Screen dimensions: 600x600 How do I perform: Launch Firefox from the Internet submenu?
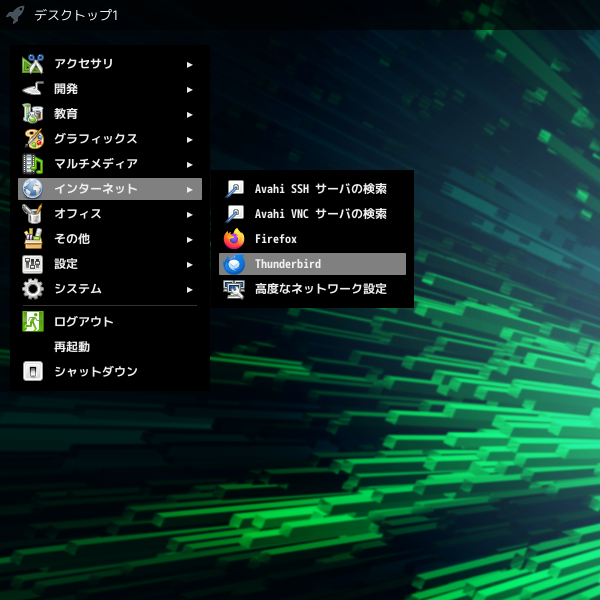pos(312,239)
